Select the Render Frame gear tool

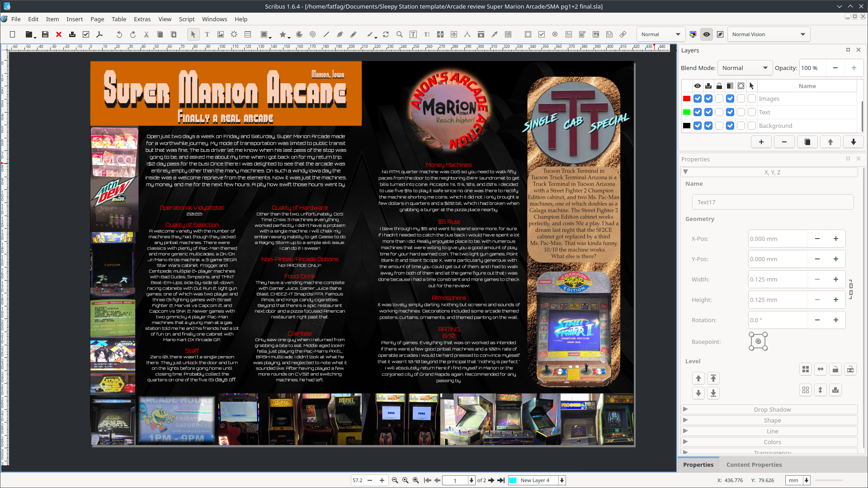[x=234, y=34]
